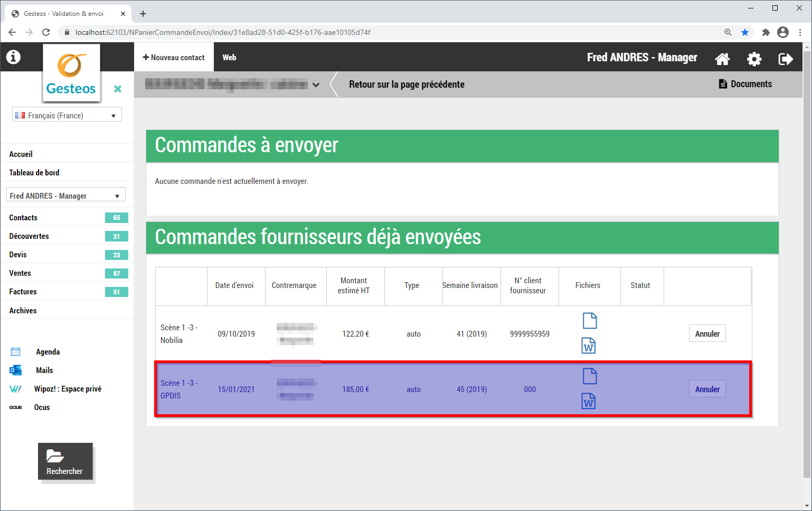
Task: Close sidebar with green X icon
Action: click(x=118, y=89)
